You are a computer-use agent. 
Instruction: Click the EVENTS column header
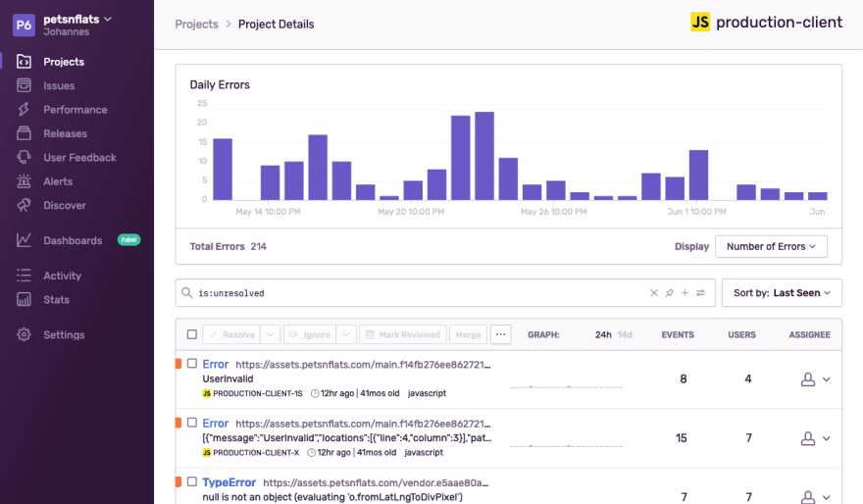tap(678, 334)
